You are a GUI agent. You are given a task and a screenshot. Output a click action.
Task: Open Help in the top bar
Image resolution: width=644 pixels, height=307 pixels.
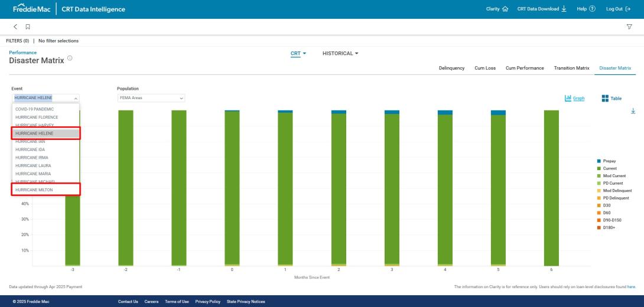point(586,9)
